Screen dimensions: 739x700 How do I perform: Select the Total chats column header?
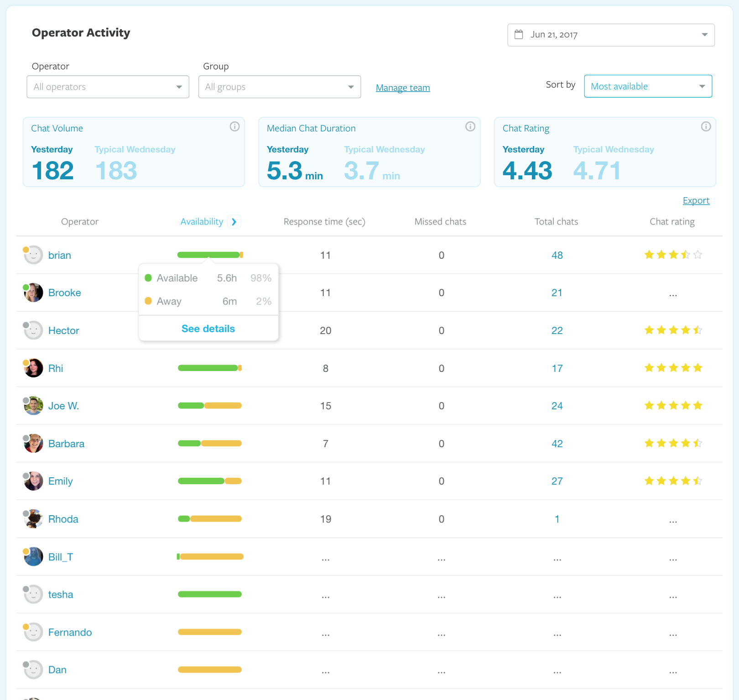click(x=556, y=222)
